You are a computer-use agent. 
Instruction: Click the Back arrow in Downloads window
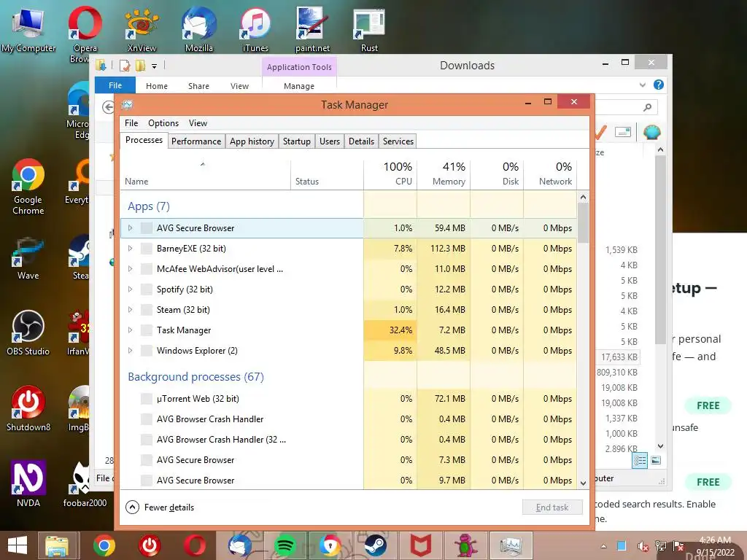click(108, 108)
